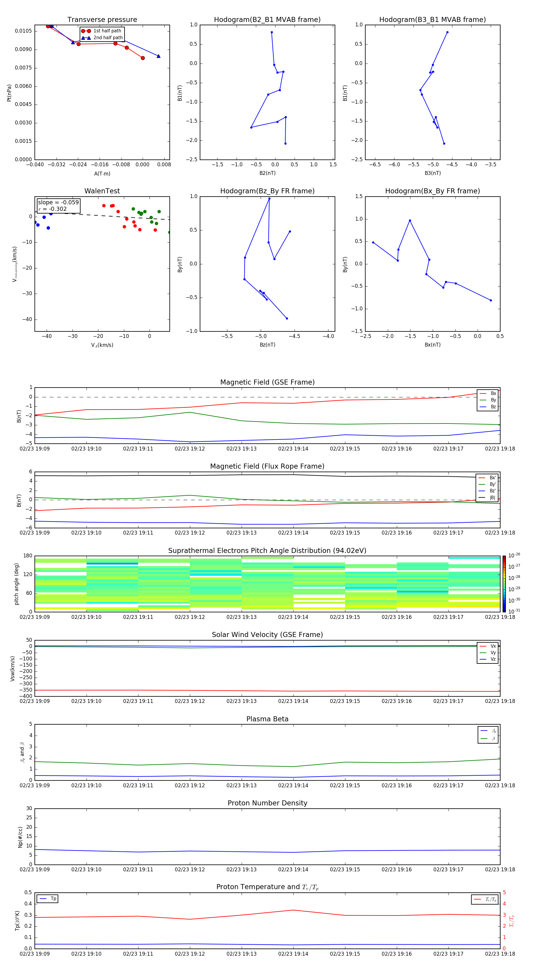535x980 pixels.
Task: Click the 'WalenTest' plot title
Action: click(x=102, y=191)
